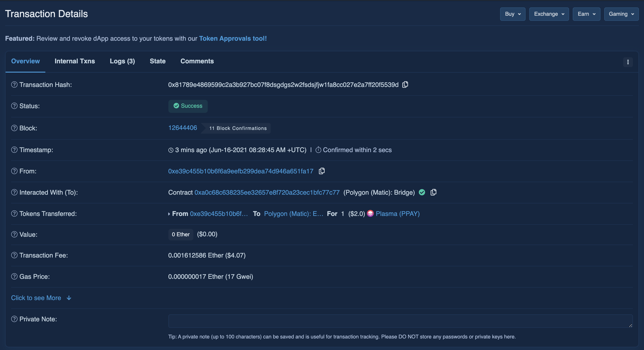
Task: Open the Buy dropdown
Action: tap(513, 14)
